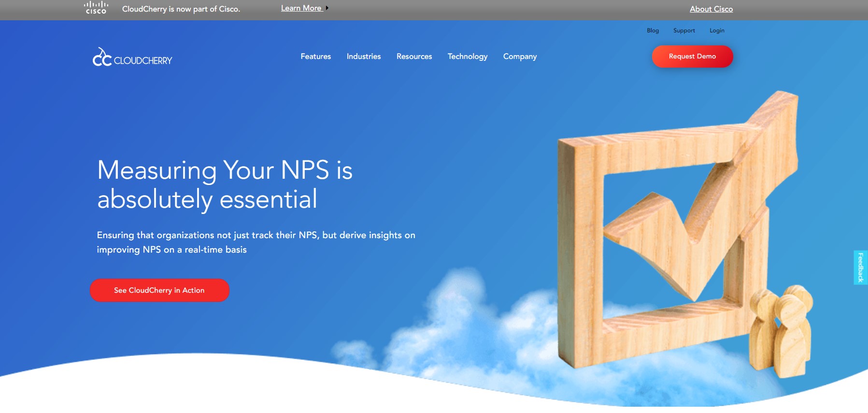Click the arrow next to Learn More
Image resolution: width=868 pixels, height=413 pixels.
coord(327,8)
